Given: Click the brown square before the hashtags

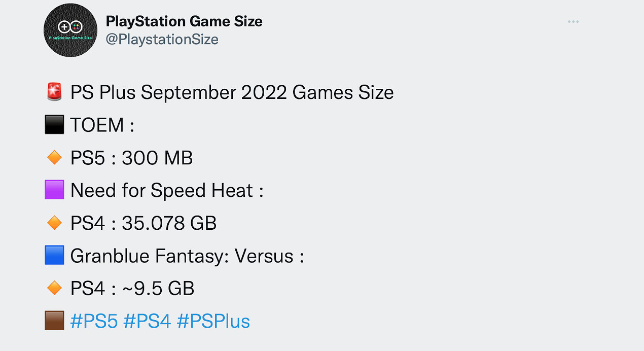Looking at the screenshot, I should (x=54, y=321).
